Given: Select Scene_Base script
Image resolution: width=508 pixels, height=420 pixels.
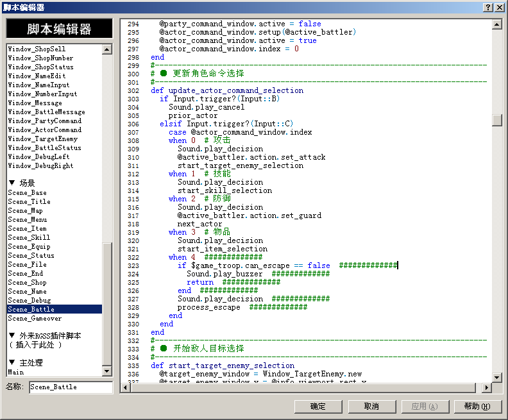Looking at the screenshot, I should click(x=27, y=192).
